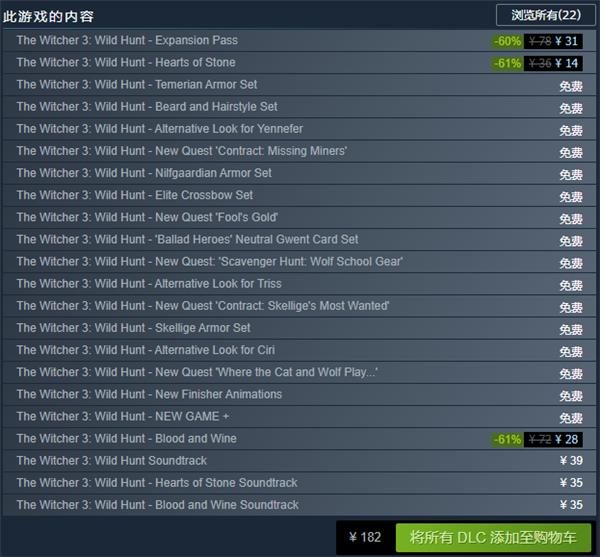Open Beard and Hairstyle Set listing
The height and width of the screenshot is (557, 600).
pos(299,107)
